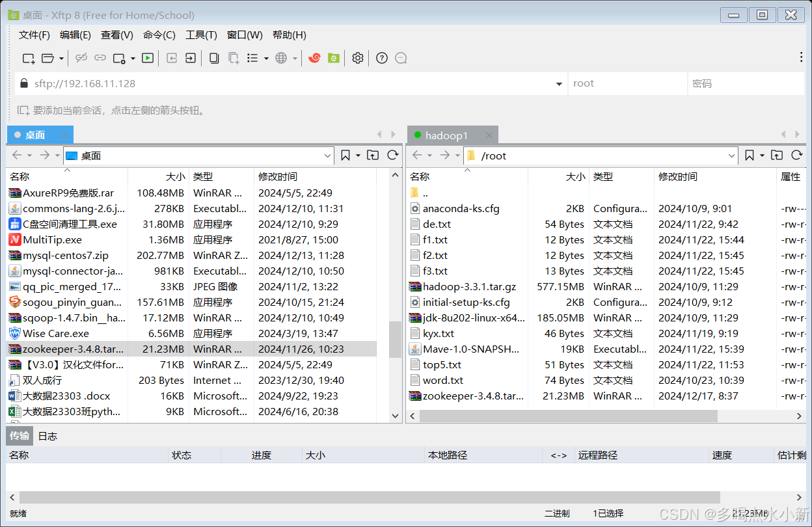Screen dimensions: 812x527
Task: Click the globe encoding icon
Action: [281, 58]
